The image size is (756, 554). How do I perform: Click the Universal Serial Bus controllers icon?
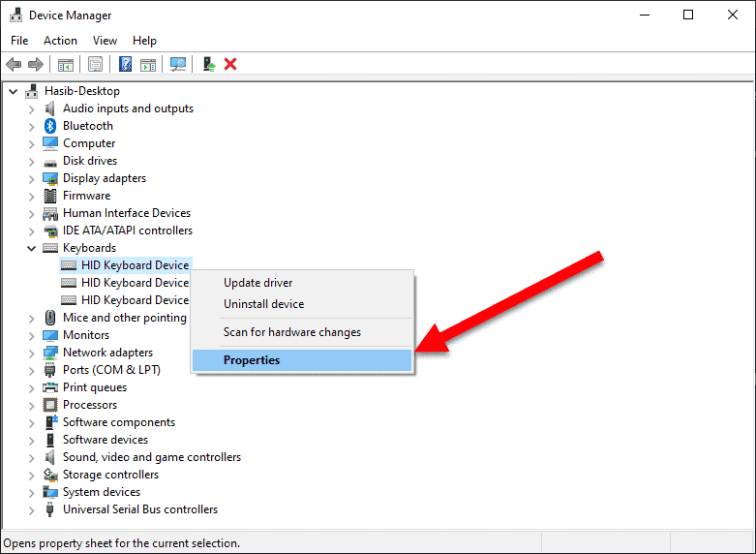coord(49,509)
